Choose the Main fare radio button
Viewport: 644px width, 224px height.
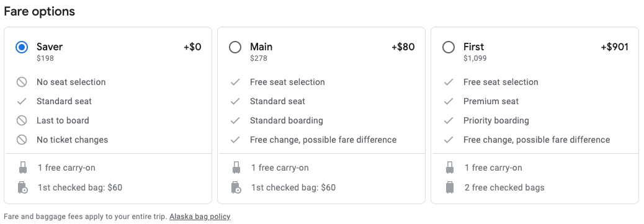tap(235, 47)
